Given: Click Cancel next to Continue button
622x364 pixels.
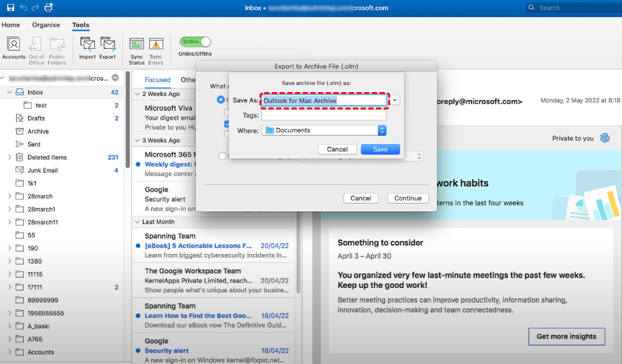Looking at the screenshot, I should point(361,198).
